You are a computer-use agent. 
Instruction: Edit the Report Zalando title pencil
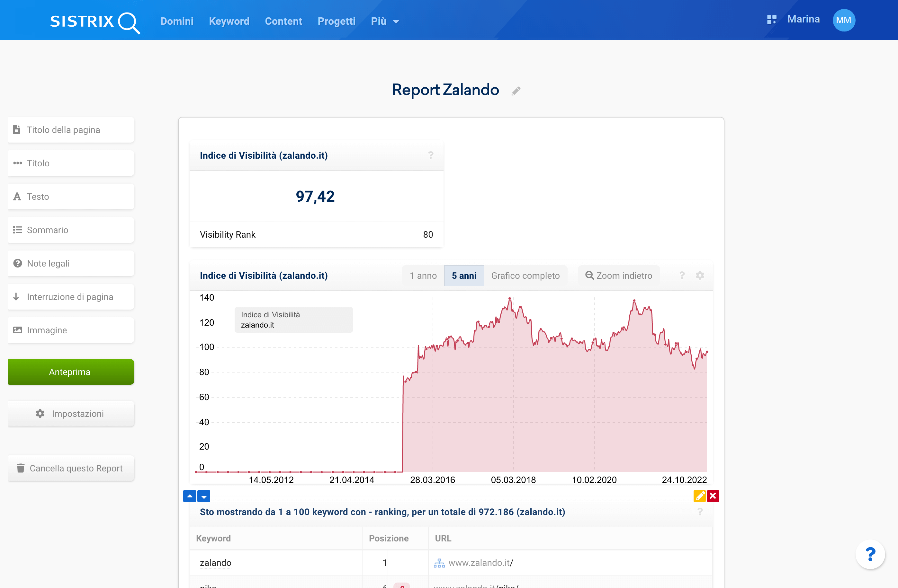coord(516,91)
